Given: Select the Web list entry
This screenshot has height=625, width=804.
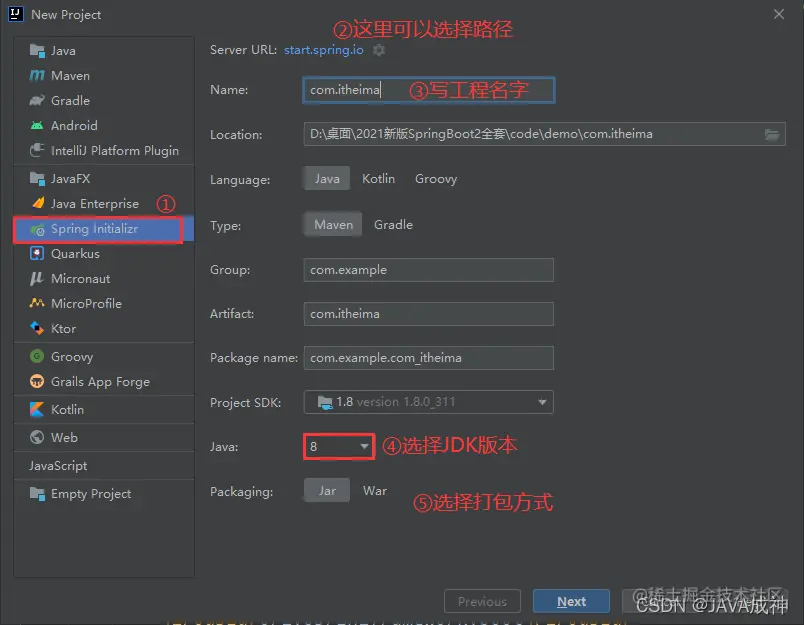Looking at the screenshot, I should [104, 437].
